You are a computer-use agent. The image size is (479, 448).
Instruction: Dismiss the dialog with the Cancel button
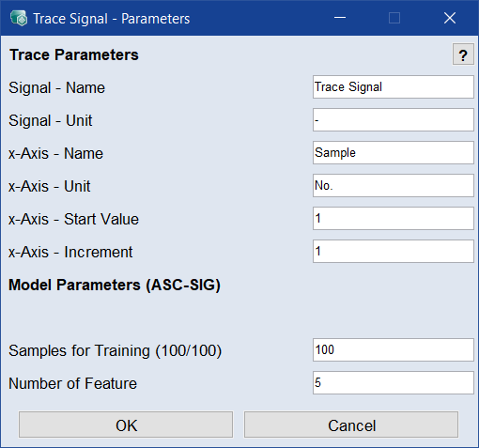351,425
